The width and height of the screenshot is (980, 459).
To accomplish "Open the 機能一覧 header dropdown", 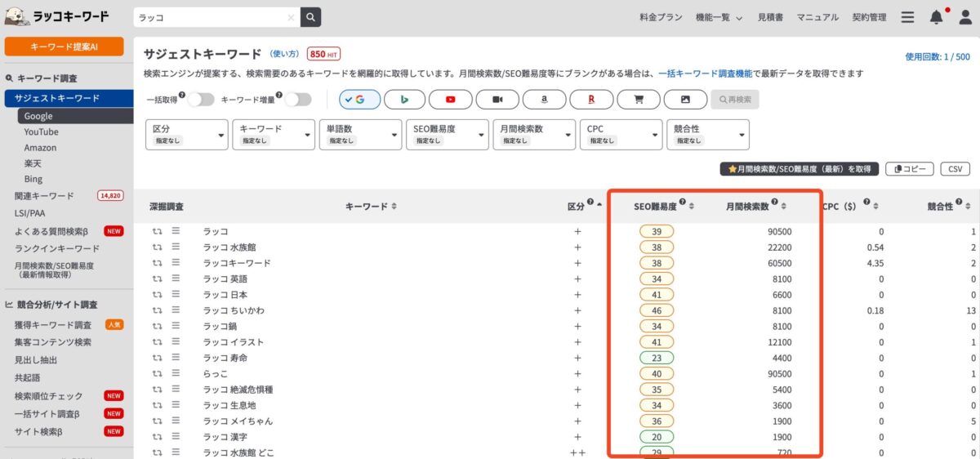I will [719, 17].
